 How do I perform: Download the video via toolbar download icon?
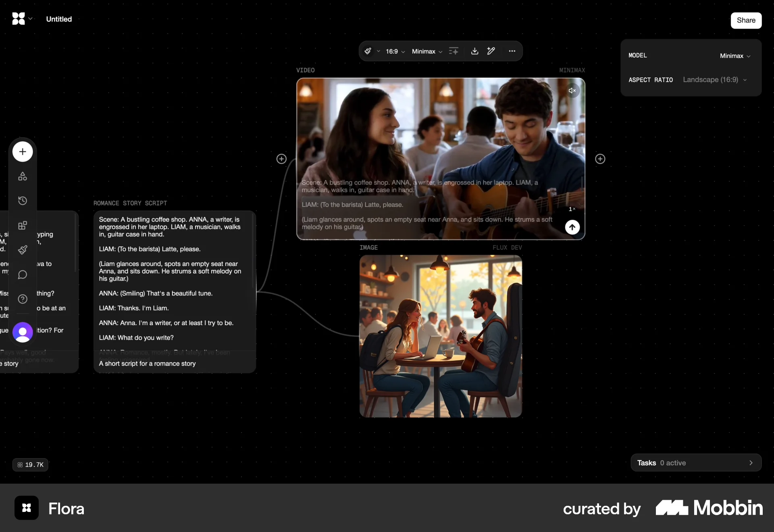[474, 51]
